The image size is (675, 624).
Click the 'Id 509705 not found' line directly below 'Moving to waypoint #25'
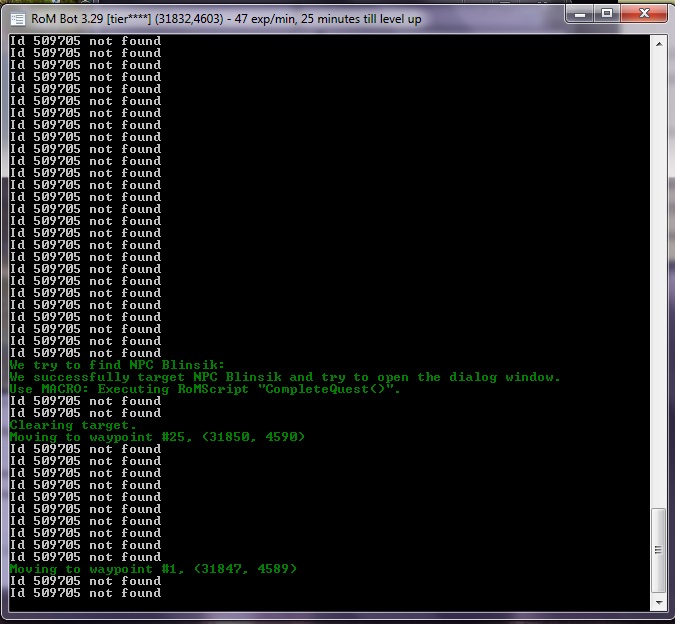85,449
